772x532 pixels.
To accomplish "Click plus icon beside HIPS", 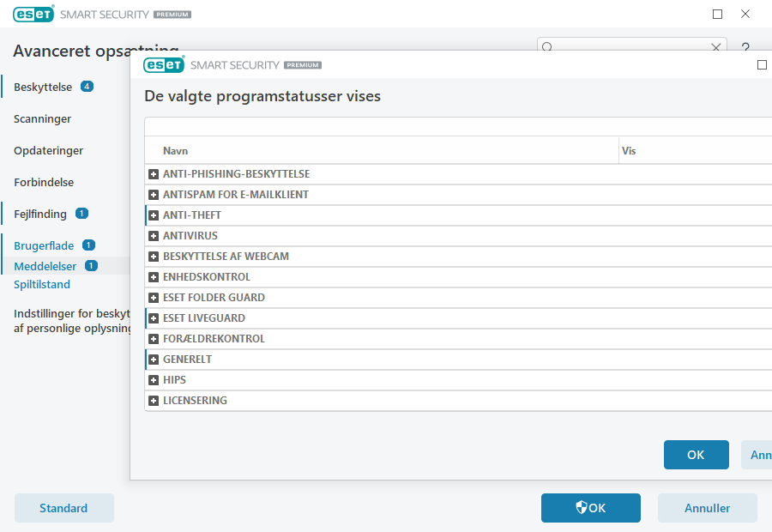I will point(154,380).
